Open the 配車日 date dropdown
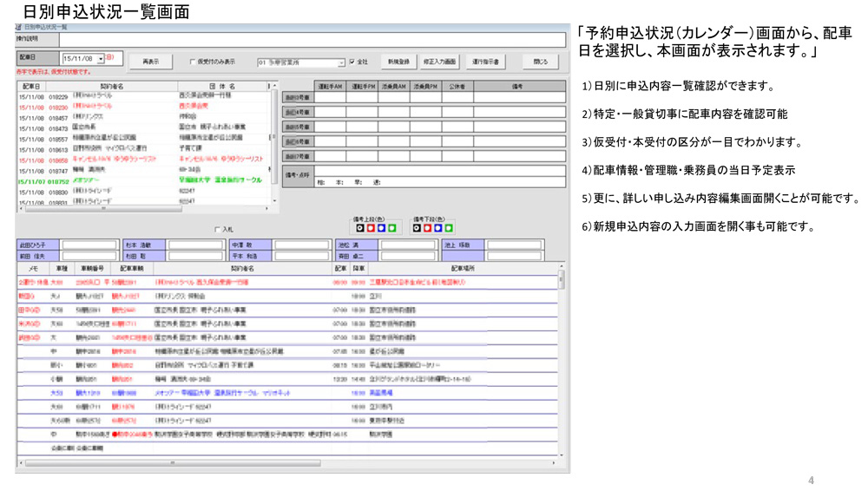 tap(101, 59)
